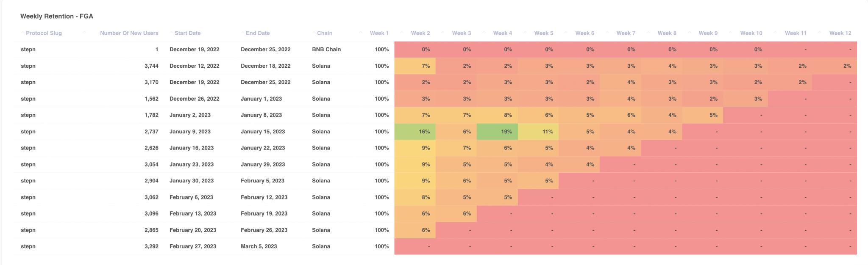Image resolution: width=868 pixels, height=265 pixels.
Task: Click the Week 3 column header
Action: (x=461, y=33)
